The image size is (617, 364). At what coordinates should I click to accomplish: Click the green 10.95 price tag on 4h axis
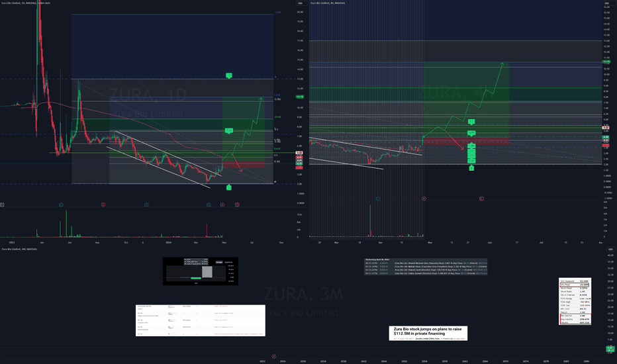pos(606,62)
